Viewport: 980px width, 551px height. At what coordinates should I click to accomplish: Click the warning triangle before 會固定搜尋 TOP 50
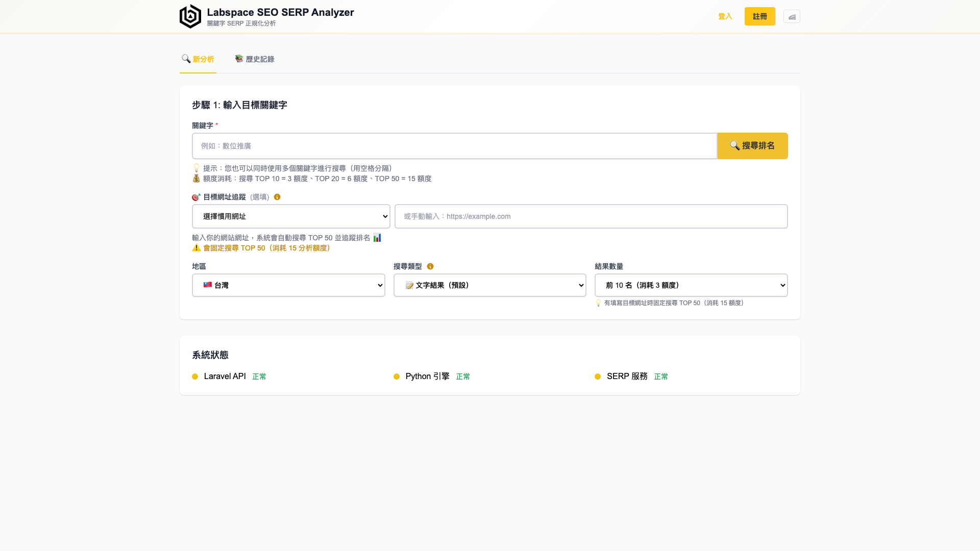tap(195, 248)
